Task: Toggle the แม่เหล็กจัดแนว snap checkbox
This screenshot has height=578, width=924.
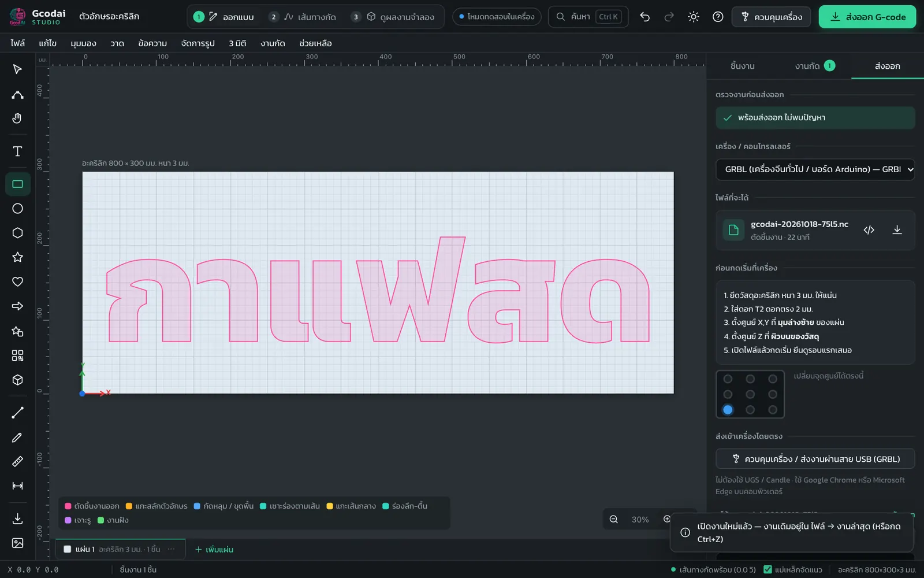Action: (767, 569)
